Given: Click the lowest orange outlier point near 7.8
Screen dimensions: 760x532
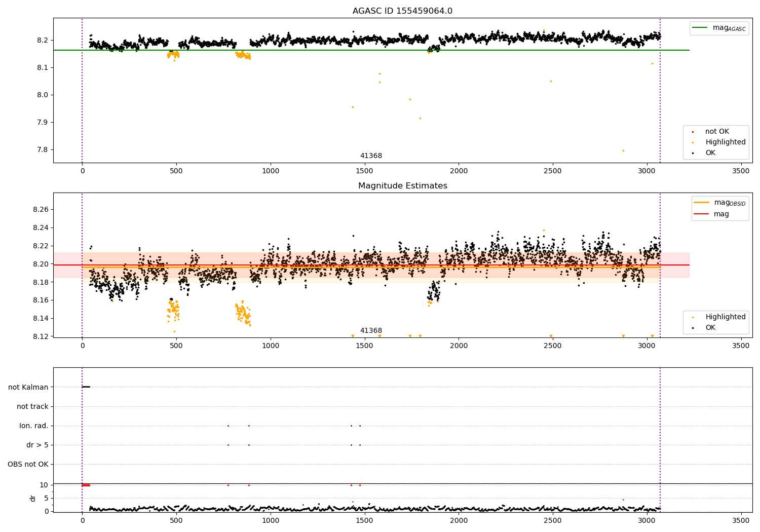Looking at the screenshot, I should [x=623, y=150].
